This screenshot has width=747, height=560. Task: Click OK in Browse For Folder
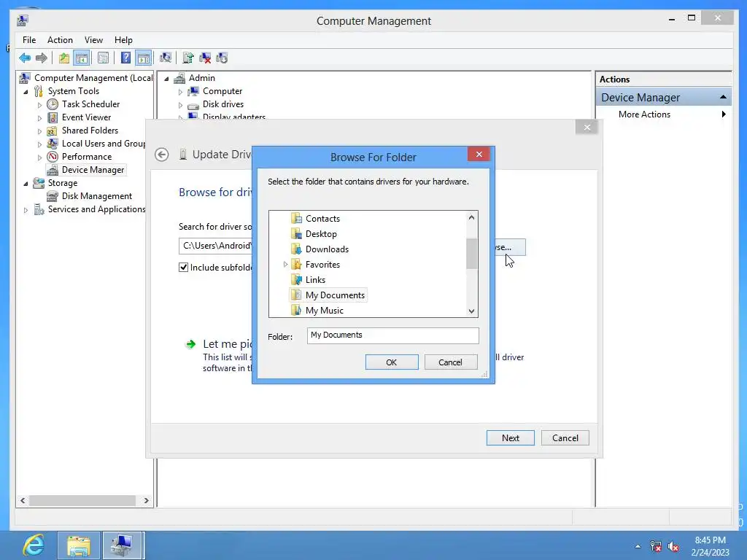tap(392, 362)
